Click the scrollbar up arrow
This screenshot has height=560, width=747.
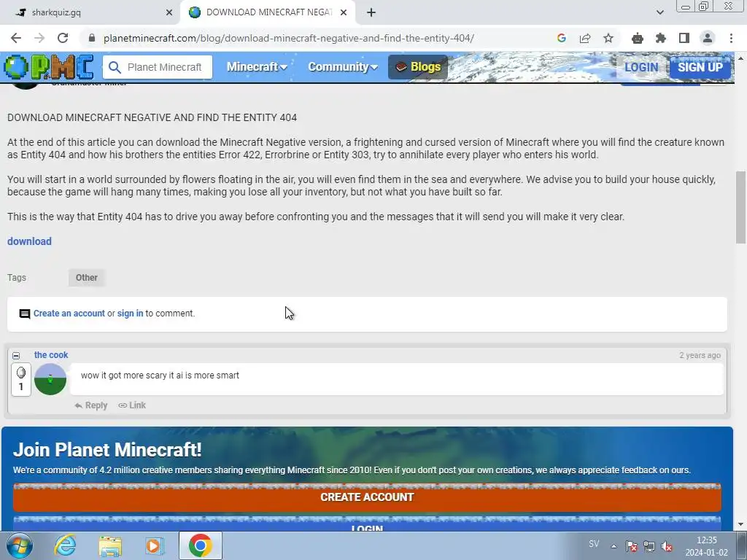(x=741, y=58)
